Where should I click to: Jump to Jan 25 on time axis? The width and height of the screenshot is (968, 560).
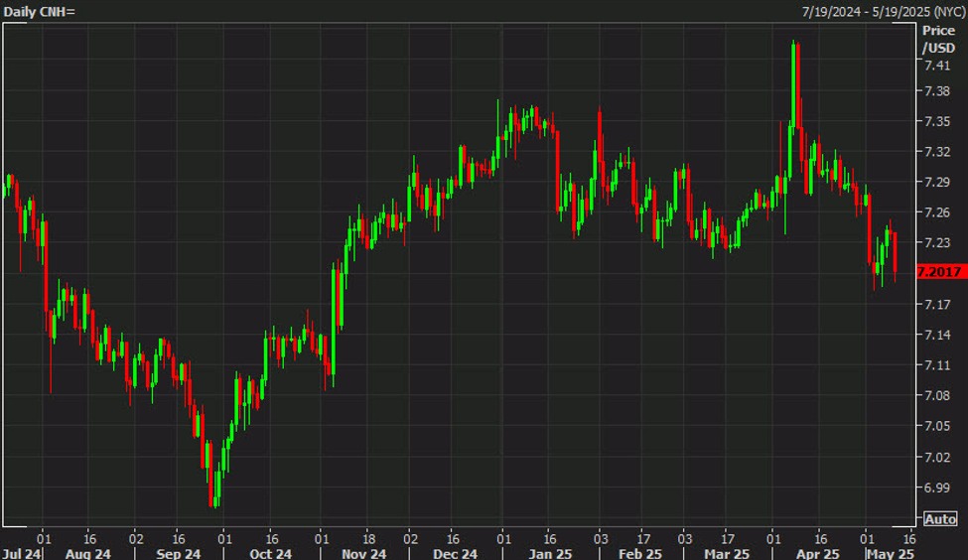tap(549, 553)
